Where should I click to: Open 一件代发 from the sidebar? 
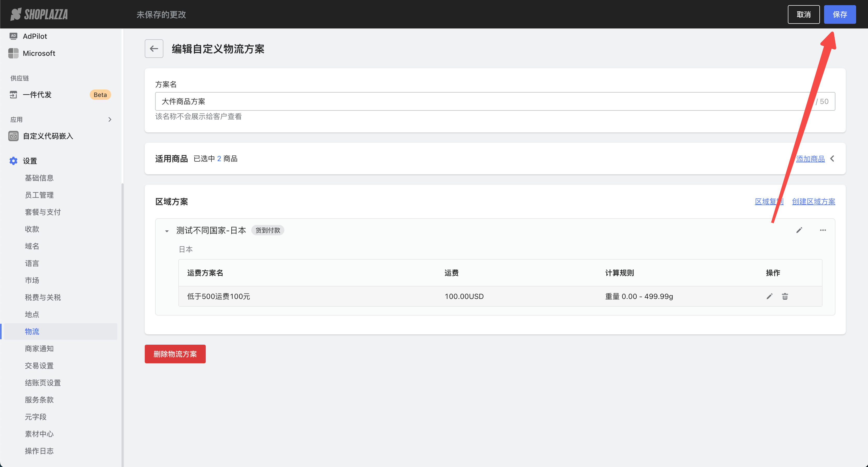(x=37, y=95)
